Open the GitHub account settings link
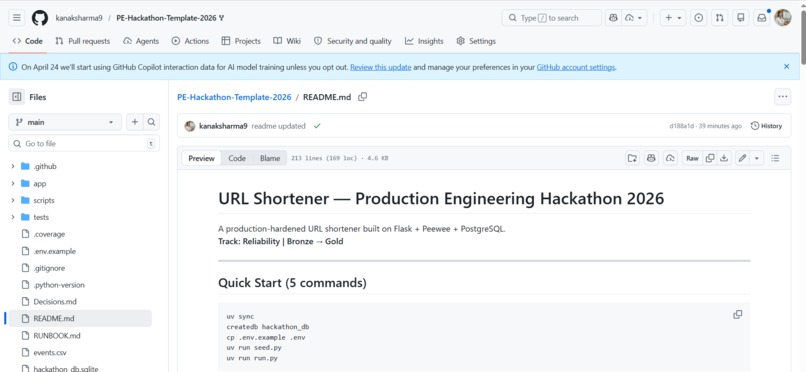 coord(576,67)
